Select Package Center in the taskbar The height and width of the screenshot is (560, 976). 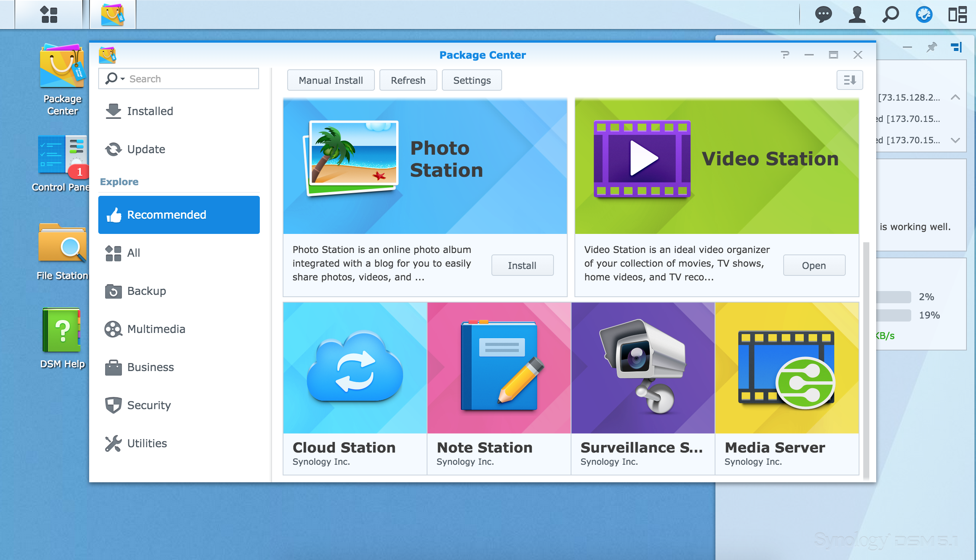click(x=113, y=14)
